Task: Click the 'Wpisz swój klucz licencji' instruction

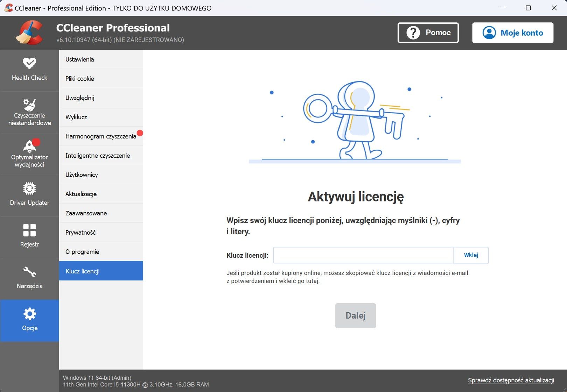Action: [x=343, y=226]
